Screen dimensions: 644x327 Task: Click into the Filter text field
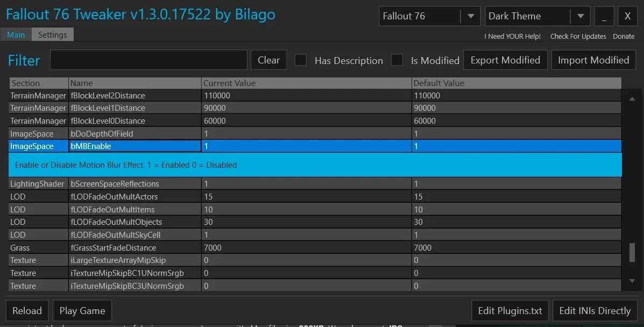click(x=148, y=60)
